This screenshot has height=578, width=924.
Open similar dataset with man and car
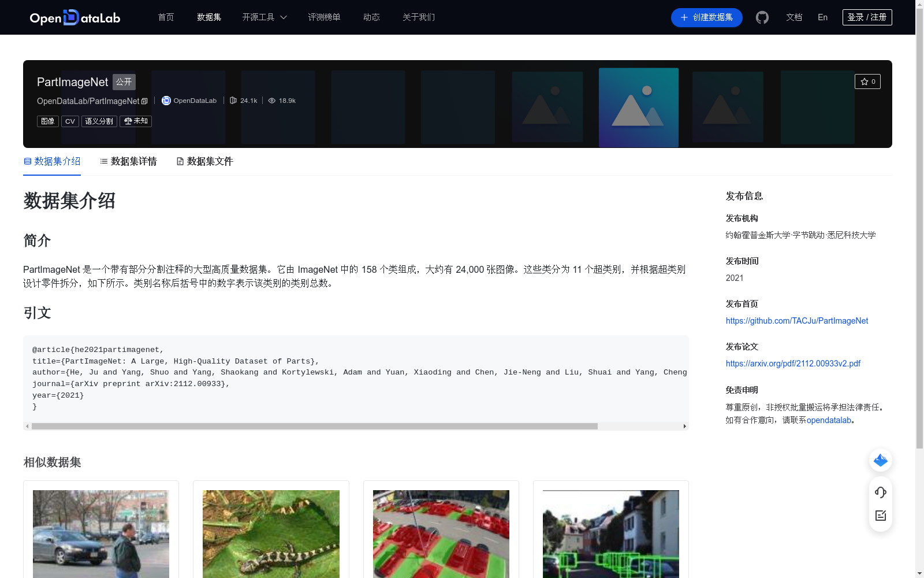coord(101,534)
